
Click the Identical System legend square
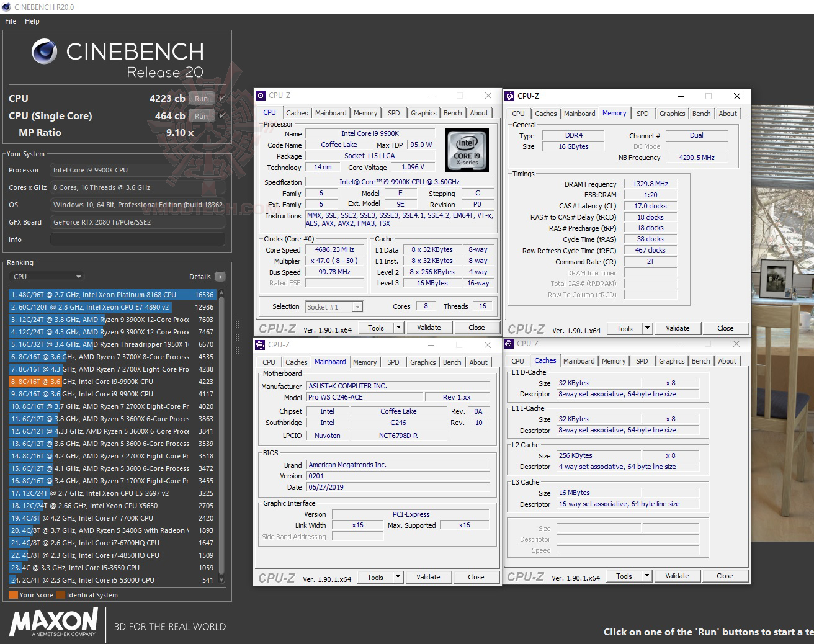coord(60,594)
